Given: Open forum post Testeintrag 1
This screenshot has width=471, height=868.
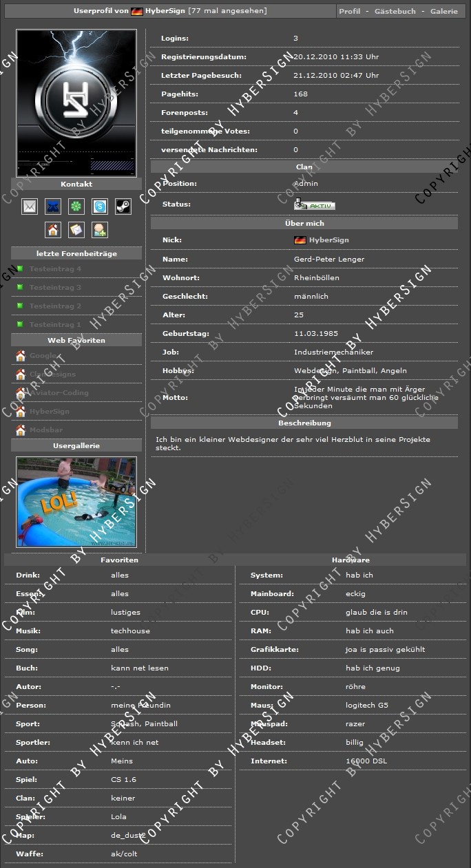Looking at the screenshot, I should click(x=55, y=325).
